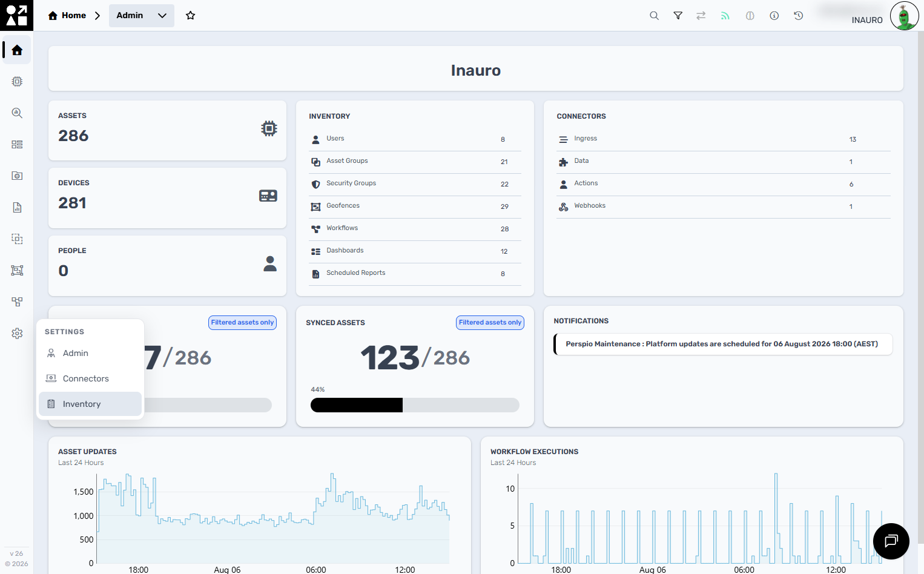Viewport: 924px width, 574px height.
Task: Toggle Filtered assets only on Synced Assets
Action: pos(490,323)
